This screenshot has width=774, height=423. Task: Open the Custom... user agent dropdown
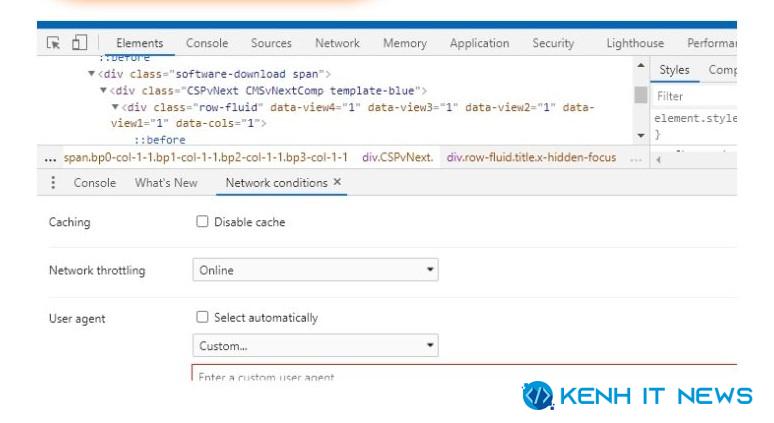click(315, 345)
